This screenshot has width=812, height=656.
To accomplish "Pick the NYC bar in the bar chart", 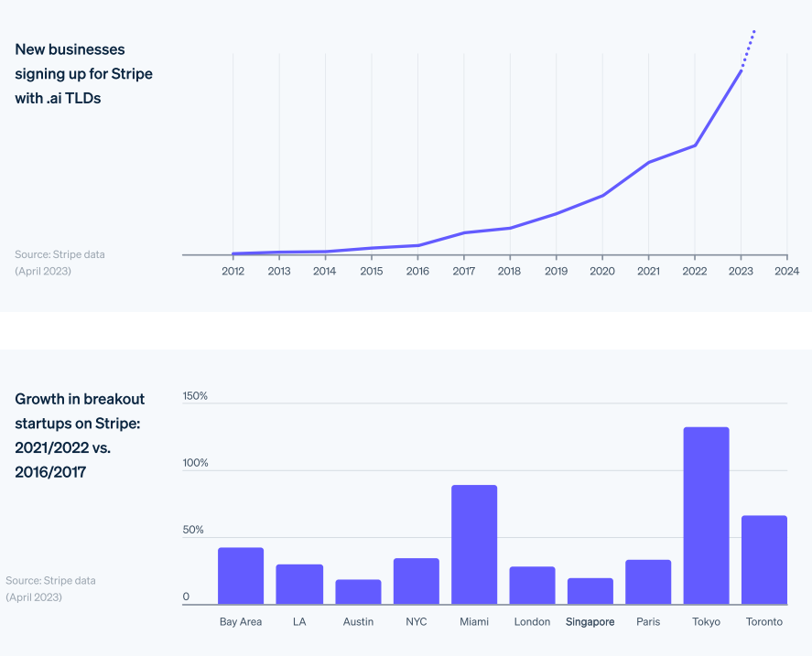I will tap(417, 581).
